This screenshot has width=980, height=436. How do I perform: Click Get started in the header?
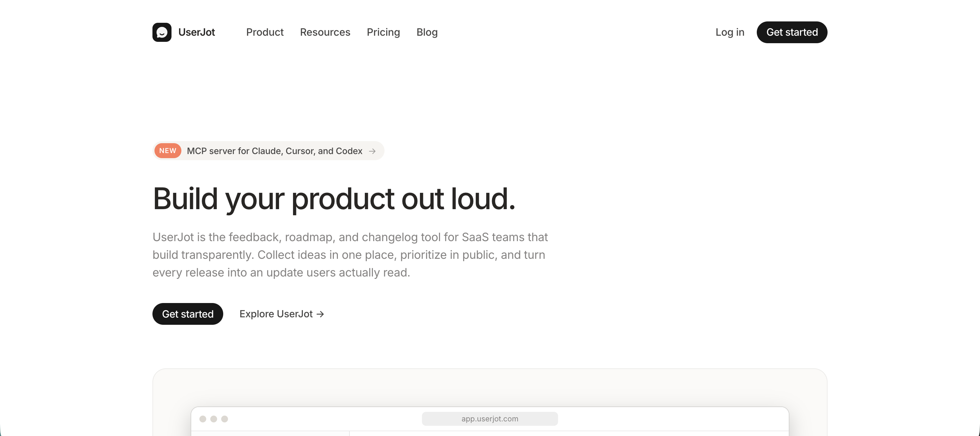tap(792, 32)
